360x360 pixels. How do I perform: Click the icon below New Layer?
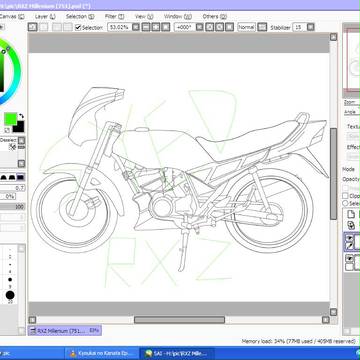coord(350,225)
